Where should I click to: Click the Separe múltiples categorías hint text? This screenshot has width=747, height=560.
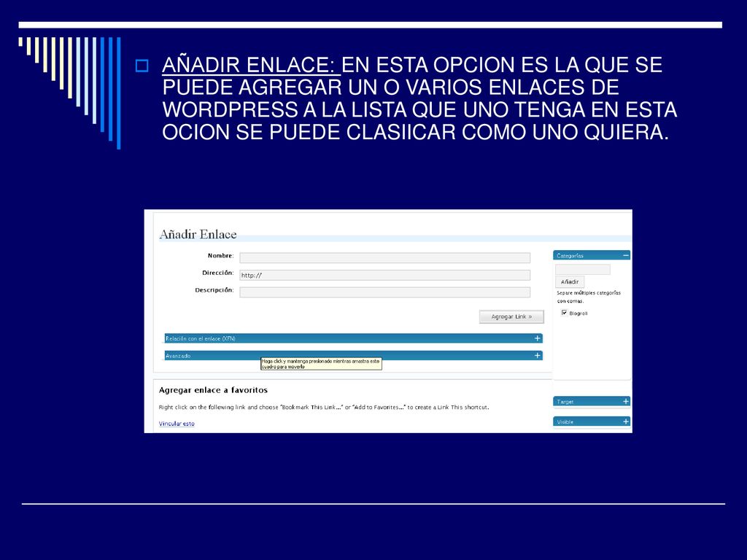coord(589,297)
